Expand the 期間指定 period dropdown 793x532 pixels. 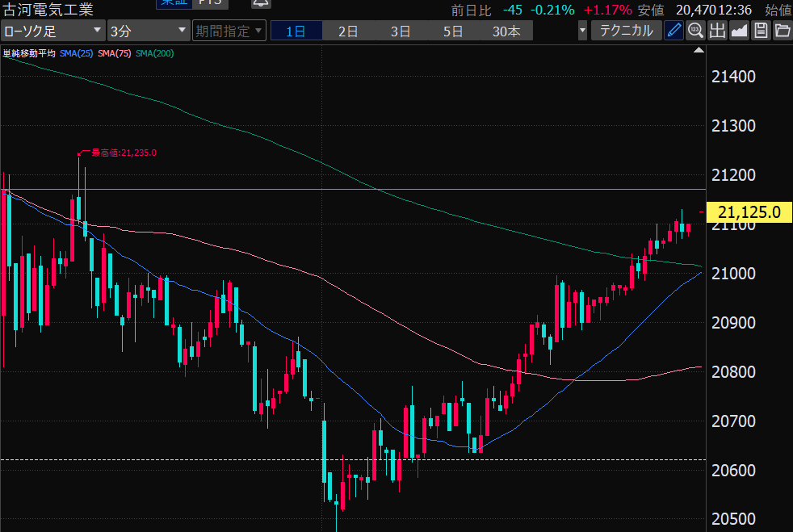pos(229,31)
